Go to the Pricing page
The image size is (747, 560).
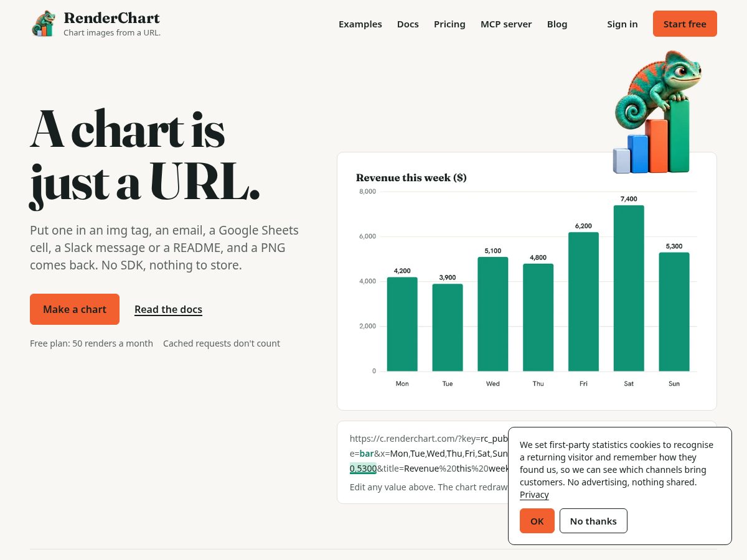pos(449,24)
